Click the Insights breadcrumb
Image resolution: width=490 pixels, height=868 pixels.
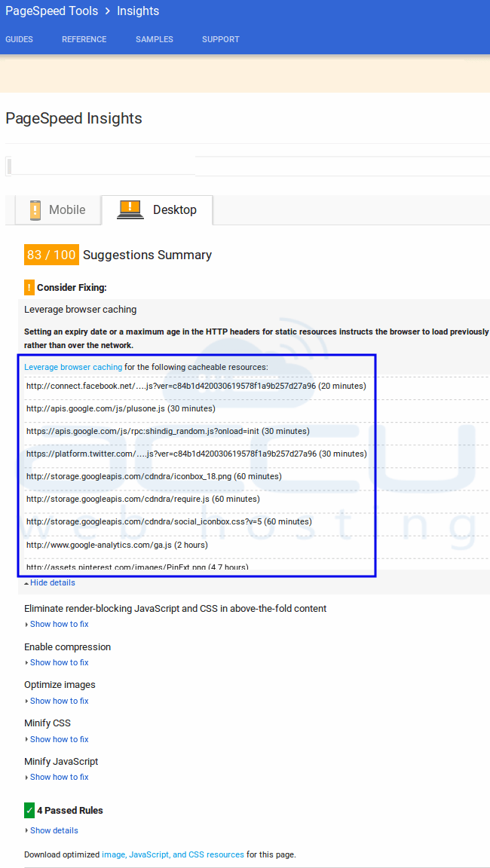pyautogui.click(x=138, y=11)
